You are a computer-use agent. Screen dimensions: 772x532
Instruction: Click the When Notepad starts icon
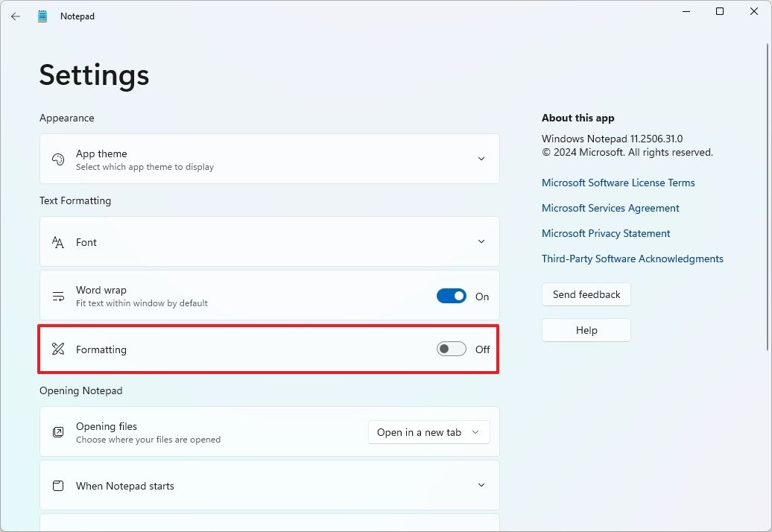coord(58,485)
